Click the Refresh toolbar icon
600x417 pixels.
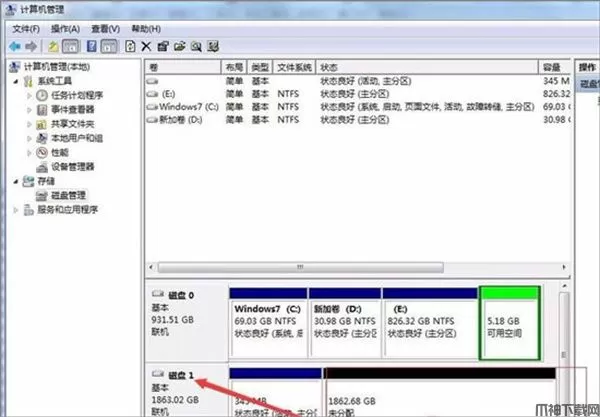(x=130, y=47)
